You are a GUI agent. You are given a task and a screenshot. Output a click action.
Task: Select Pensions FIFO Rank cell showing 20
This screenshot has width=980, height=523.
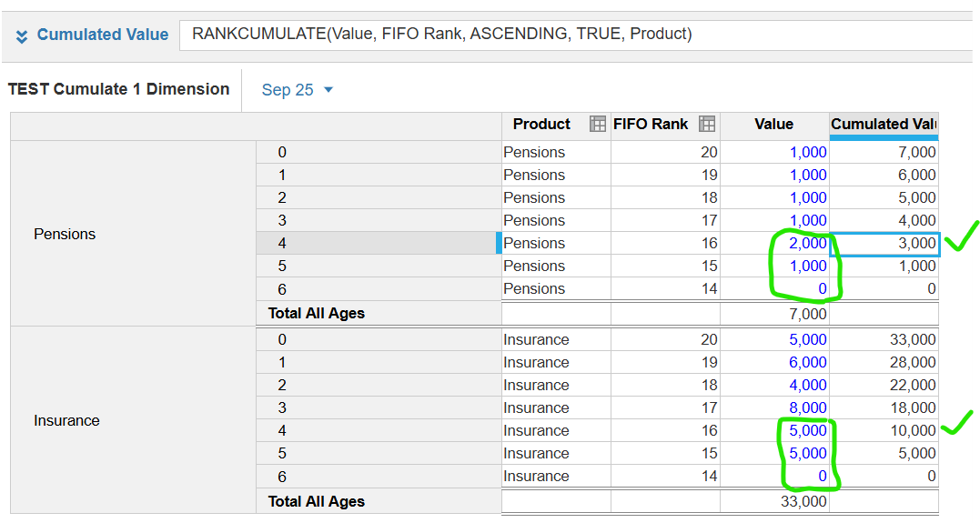(666, 153)
